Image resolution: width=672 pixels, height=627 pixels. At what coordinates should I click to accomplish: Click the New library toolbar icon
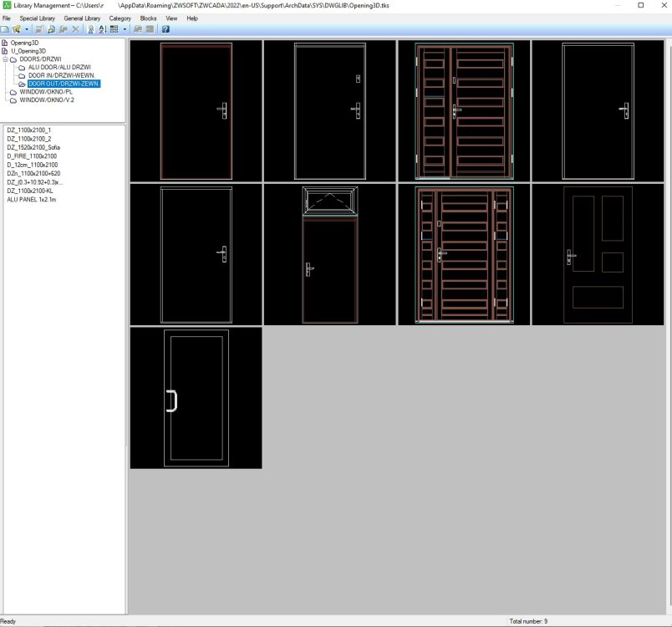tap(5, 29)
